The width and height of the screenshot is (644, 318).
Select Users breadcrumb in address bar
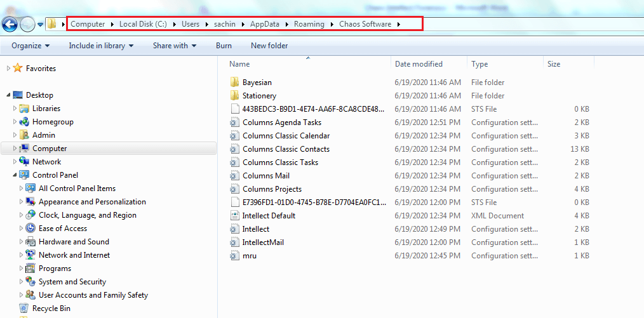tap(191, 24)
